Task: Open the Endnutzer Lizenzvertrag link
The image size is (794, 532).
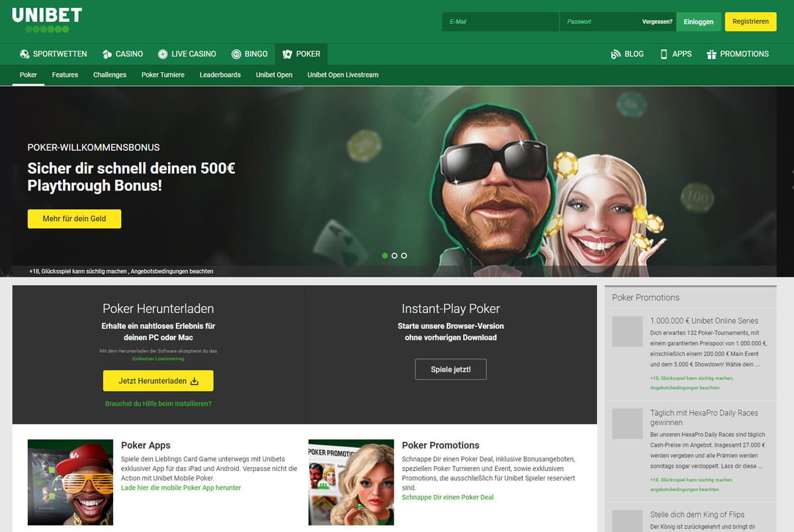Action: 158,358
